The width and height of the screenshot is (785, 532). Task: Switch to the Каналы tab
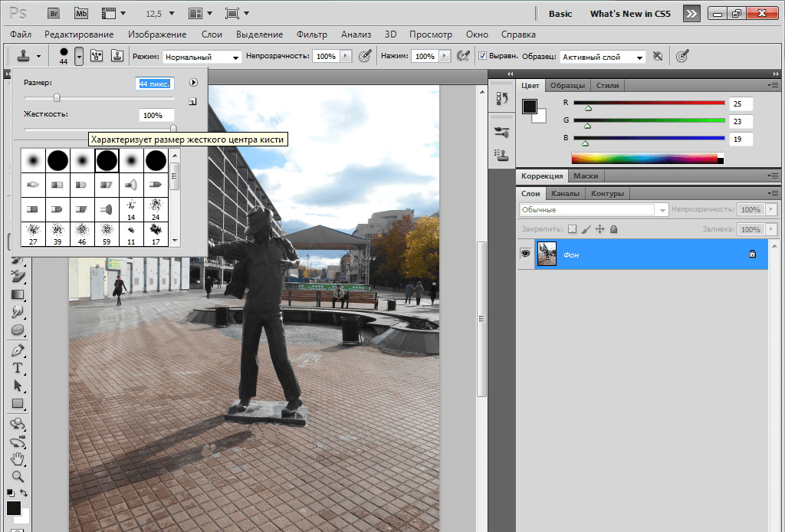point(565,193)
